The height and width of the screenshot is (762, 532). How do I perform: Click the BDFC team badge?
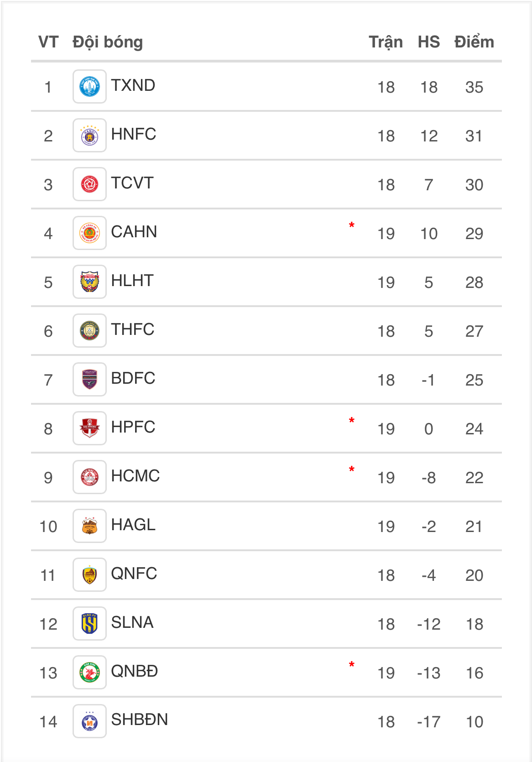89,379
